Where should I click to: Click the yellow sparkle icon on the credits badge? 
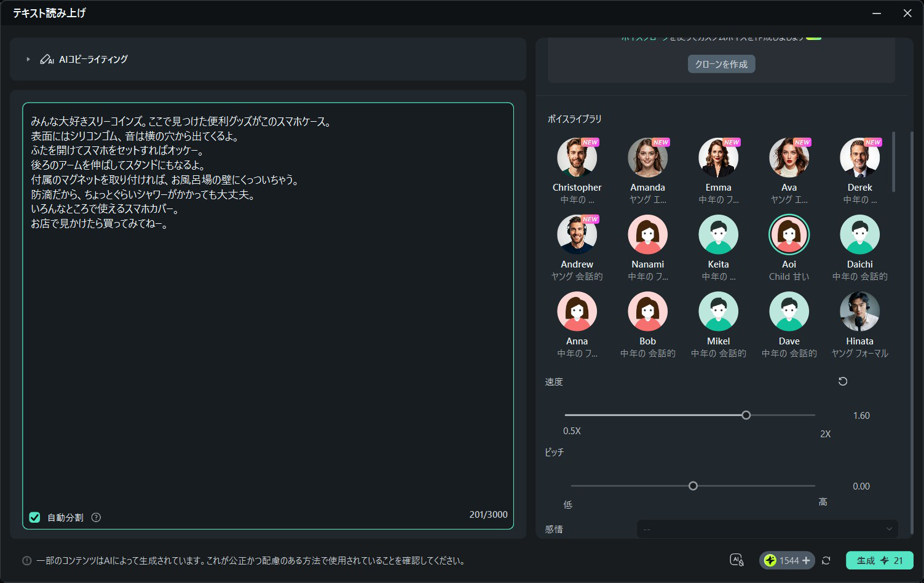[x=771, y=560]
